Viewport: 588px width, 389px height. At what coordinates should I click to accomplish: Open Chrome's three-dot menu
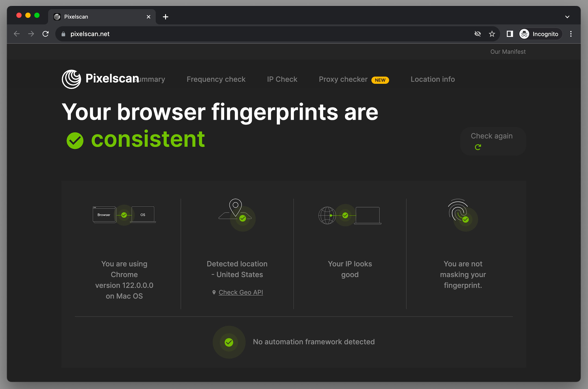[x=571, y=34]
